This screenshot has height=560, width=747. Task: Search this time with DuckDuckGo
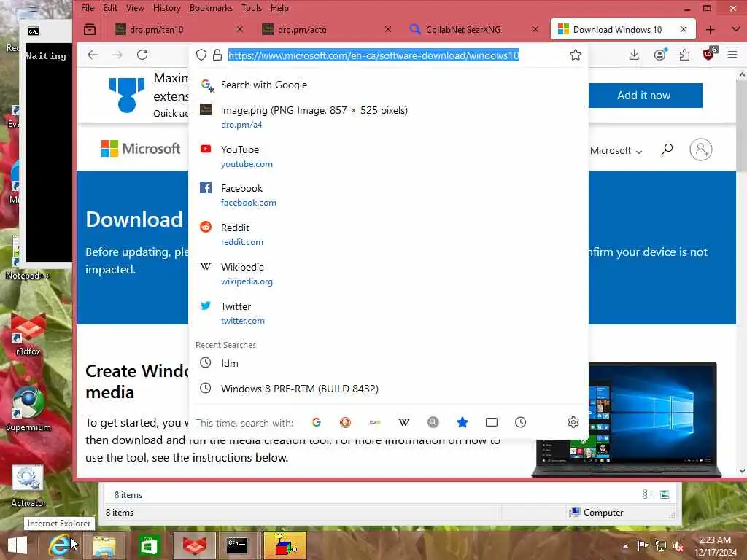pos(345,422)
